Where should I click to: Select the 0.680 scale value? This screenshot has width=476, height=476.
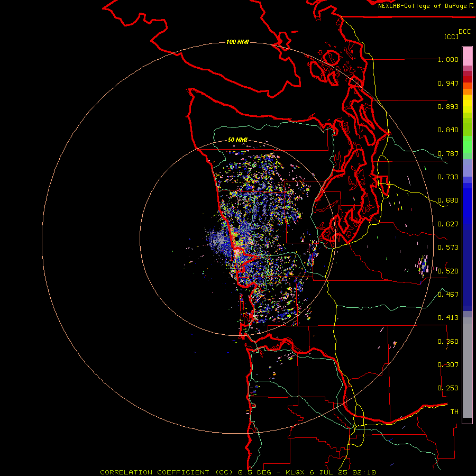pyautogui.click(x=448, y=200)
